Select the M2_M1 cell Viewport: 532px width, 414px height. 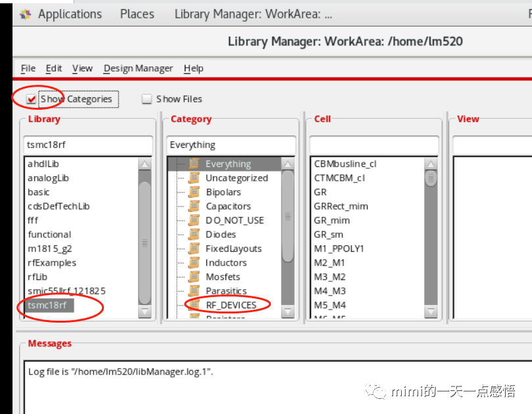(x=329, y=263)
